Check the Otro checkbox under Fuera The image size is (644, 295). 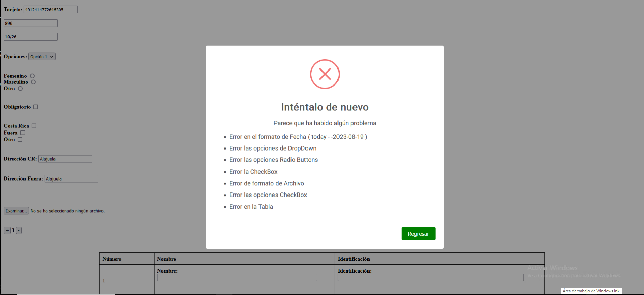click(20, 140)
